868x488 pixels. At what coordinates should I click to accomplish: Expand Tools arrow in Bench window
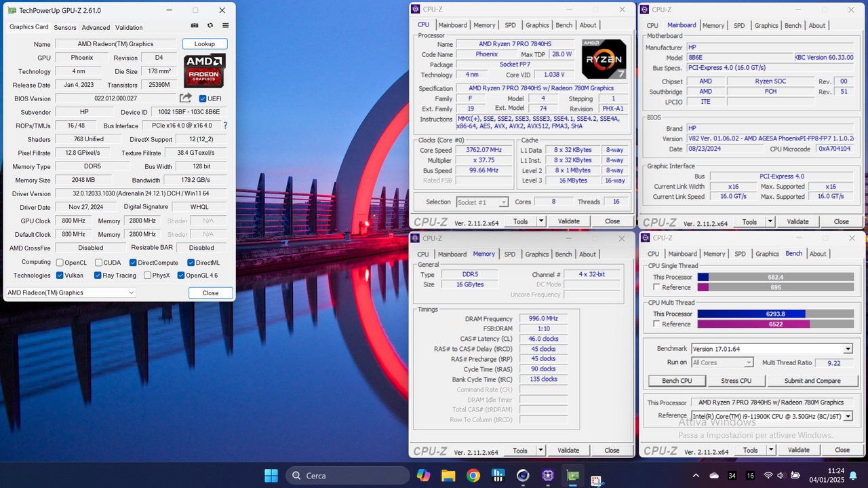(771, 450)
